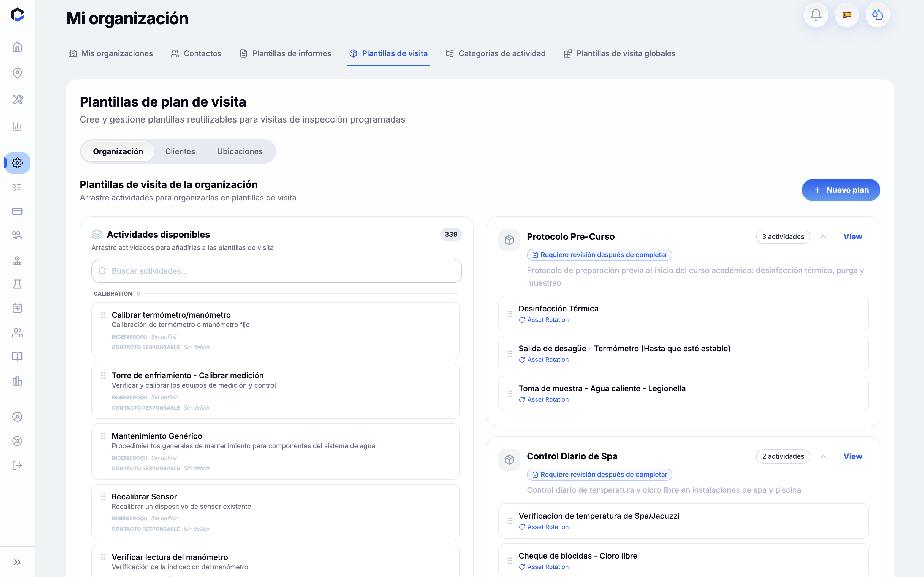924x577 pixels.
Task: Select Salida de desagüe - Termómetro activity
Action: pyautogui.click(x=684, y=354)
